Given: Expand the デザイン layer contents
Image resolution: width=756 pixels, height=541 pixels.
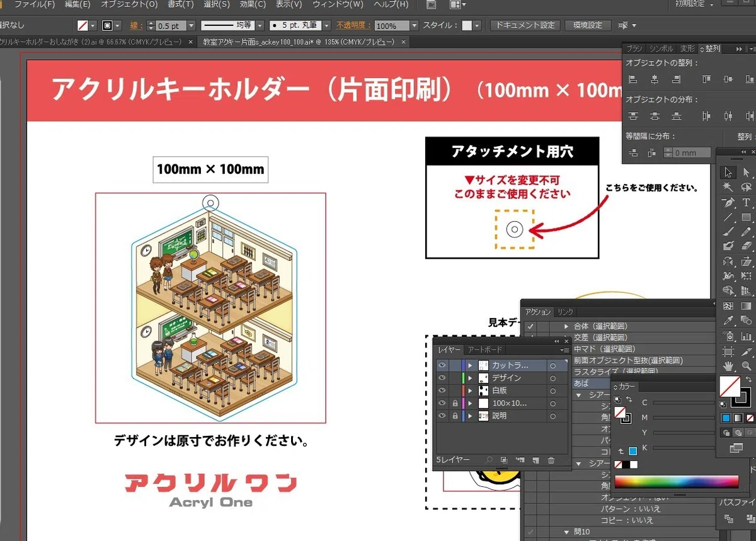Looking at the screenshot, I should click(470, 378).
